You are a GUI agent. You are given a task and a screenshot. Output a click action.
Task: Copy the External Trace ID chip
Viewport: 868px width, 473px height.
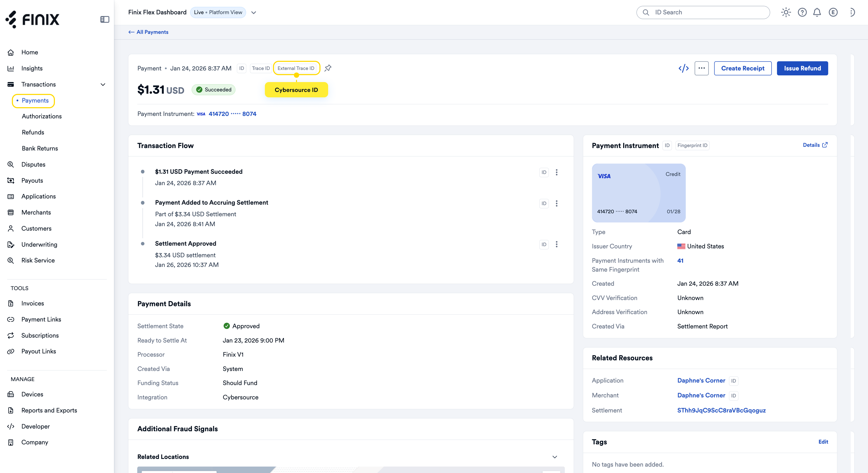click(x=296, y=68)
